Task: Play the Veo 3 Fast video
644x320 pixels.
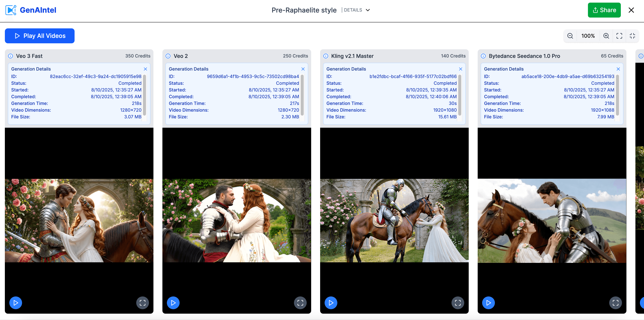Action: [x=16, y=303]
